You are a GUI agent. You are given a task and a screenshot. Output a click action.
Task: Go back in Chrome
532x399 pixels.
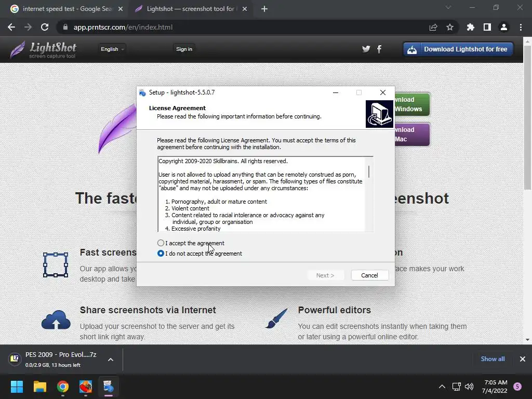(11, 27)
